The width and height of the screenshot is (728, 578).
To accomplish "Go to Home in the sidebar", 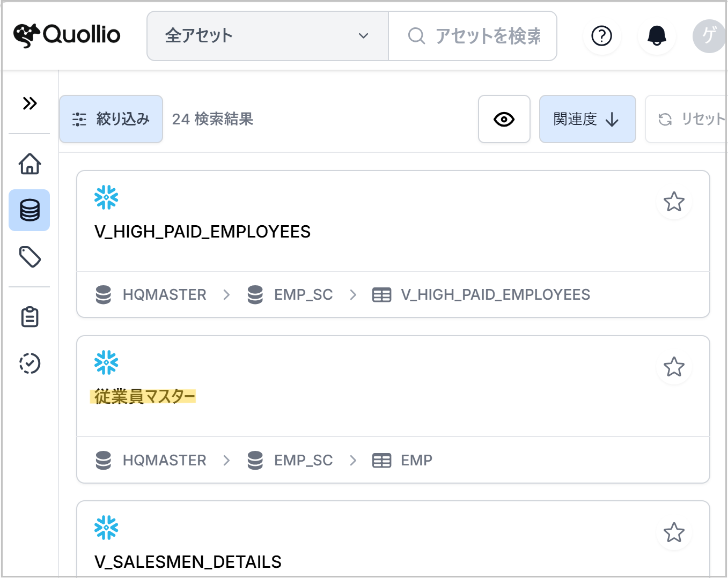I will tap(30, 164).
